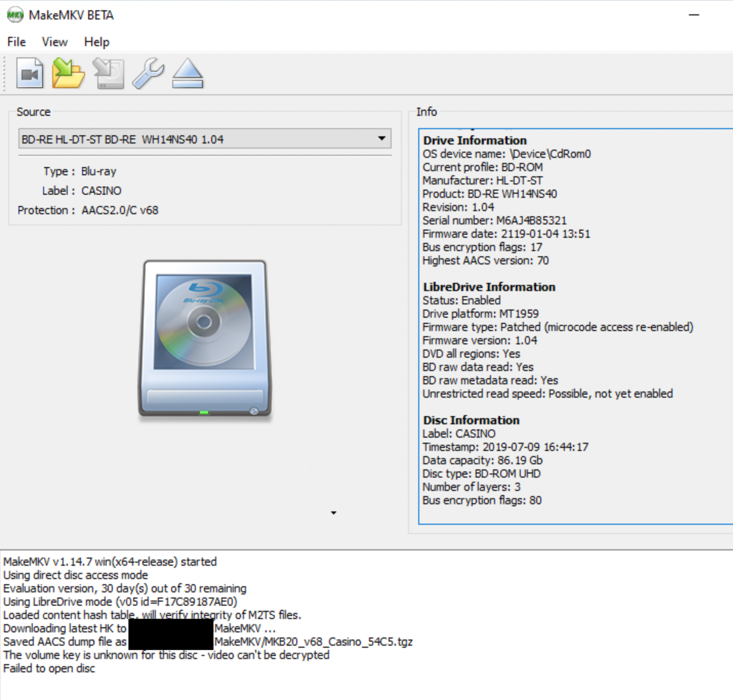Select the 'Protection : AACS2.0/C v68' line
Screen dimensions: 733x700
tap(88, 210)
